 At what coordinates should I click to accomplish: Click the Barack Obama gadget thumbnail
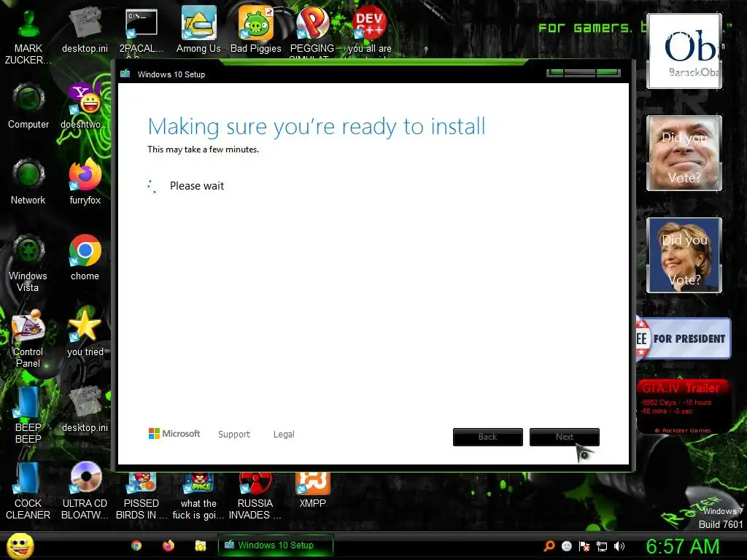click(684, 50)
